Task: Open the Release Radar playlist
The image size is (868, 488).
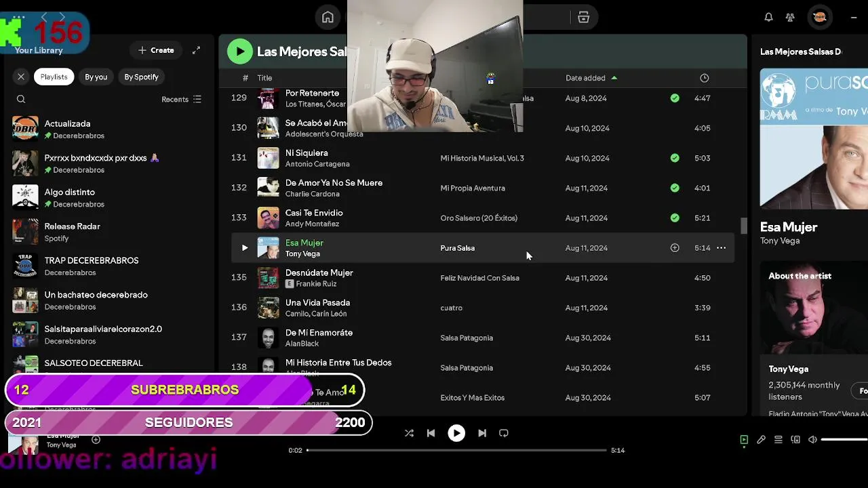Action: [108, 232]
